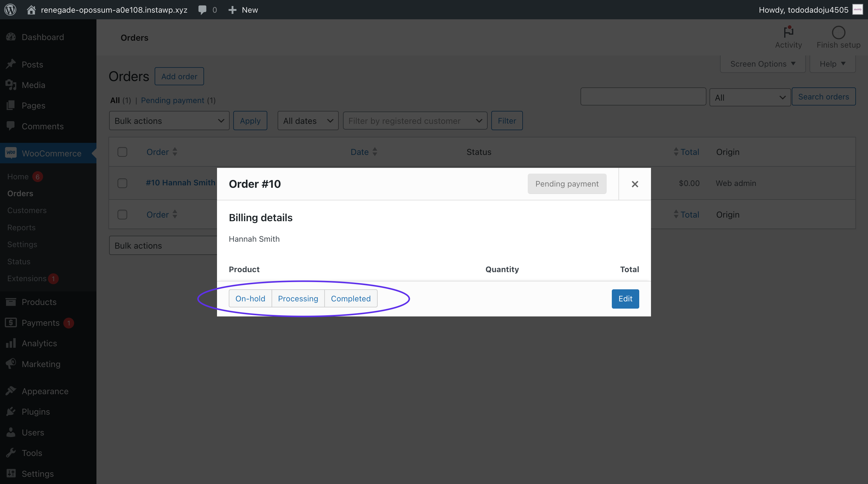Click inside the order search field
This screenshot has width=868, height=484.
pyautogui.click(x=643, y=96)
